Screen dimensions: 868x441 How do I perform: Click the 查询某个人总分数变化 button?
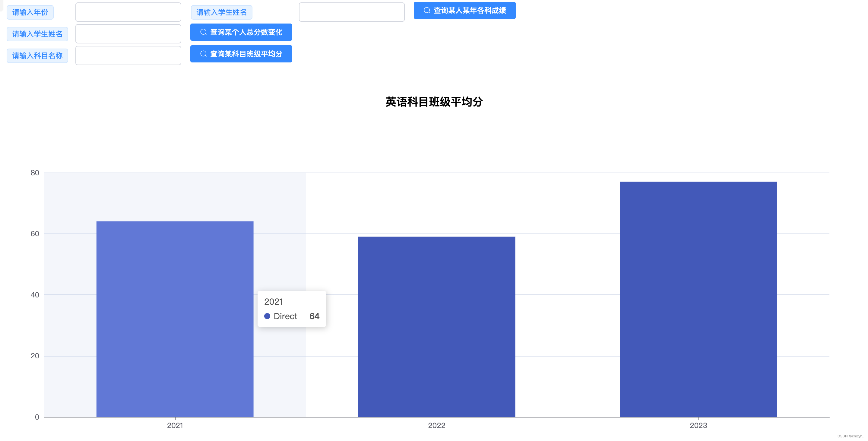241,32
